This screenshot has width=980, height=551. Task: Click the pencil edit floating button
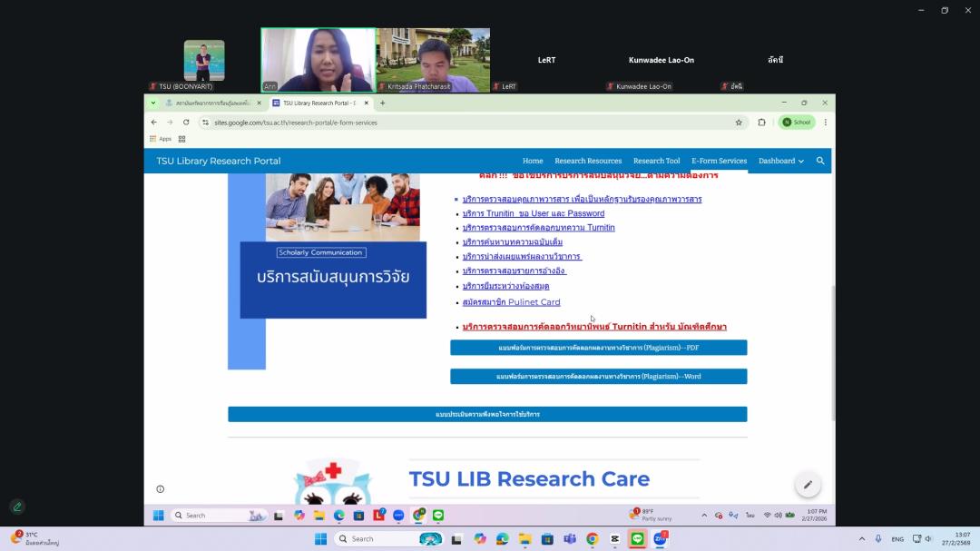pos(808,485)
